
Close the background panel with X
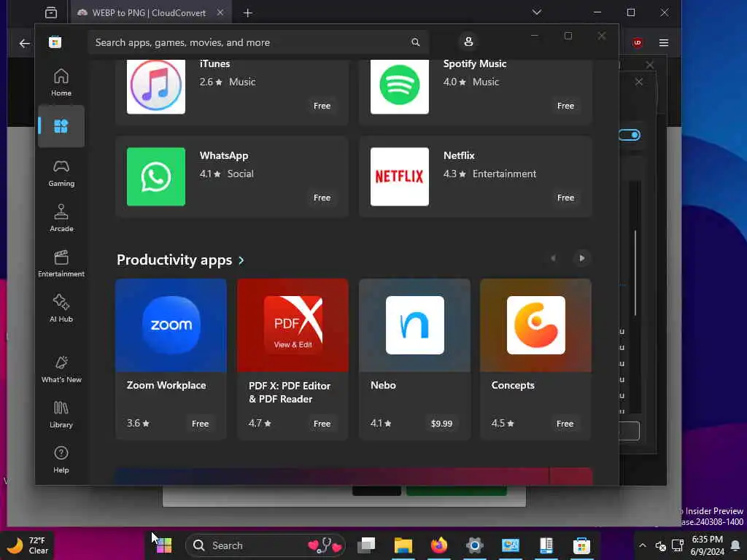click(x=639, y=82)
